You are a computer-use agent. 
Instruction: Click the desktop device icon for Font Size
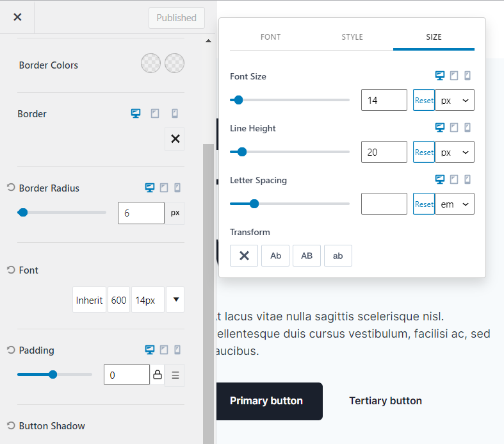click(x=440, y=76)
